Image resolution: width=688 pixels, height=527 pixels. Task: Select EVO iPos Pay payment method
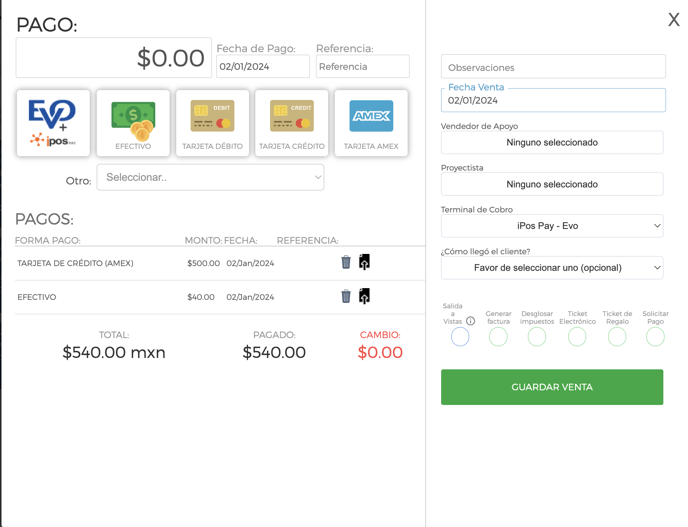coord(53,123)
